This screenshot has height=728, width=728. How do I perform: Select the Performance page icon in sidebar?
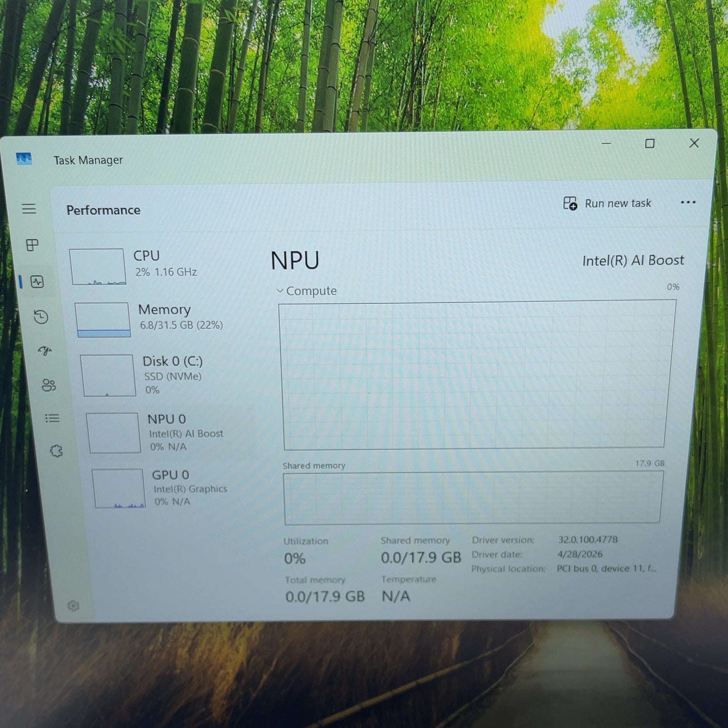[x=37, y=281]
